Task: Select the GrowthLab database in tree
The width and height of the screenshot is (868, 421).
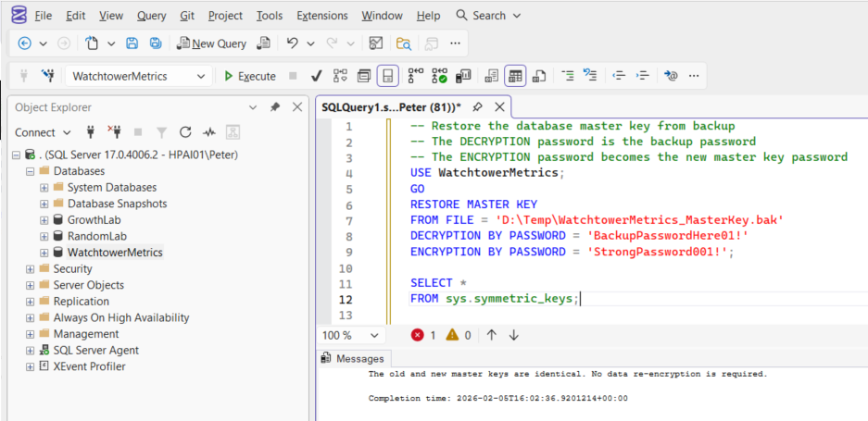Action: click(94, 220)
